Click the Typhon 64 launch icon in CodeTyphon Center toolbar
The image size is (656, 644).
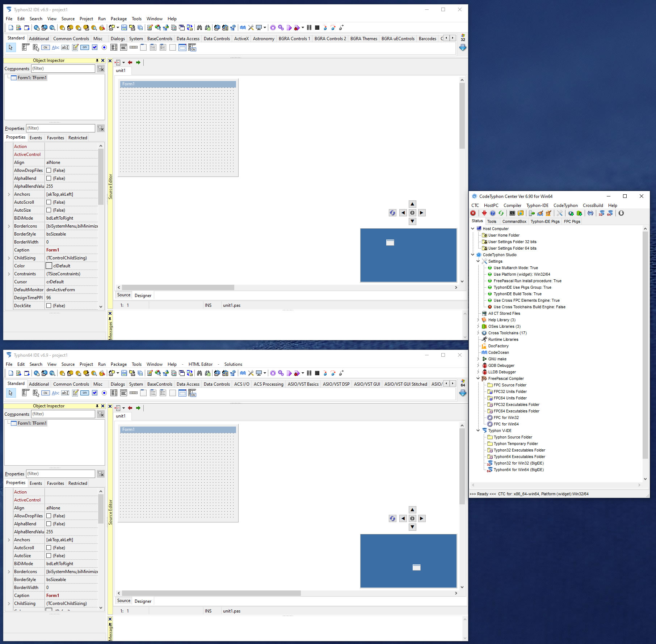[x=610, y=213]
